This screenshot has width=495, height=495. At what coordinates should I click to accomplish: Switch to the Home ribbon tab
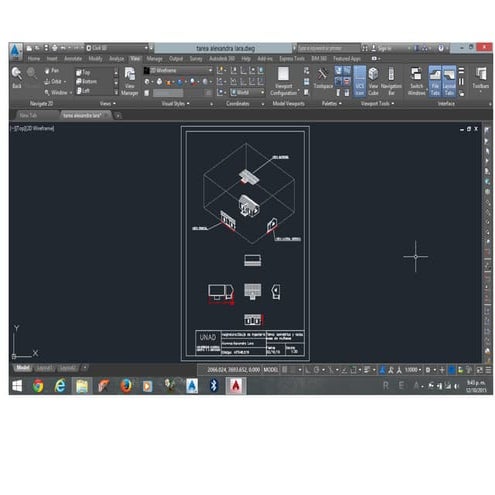[x=34, y=59]
